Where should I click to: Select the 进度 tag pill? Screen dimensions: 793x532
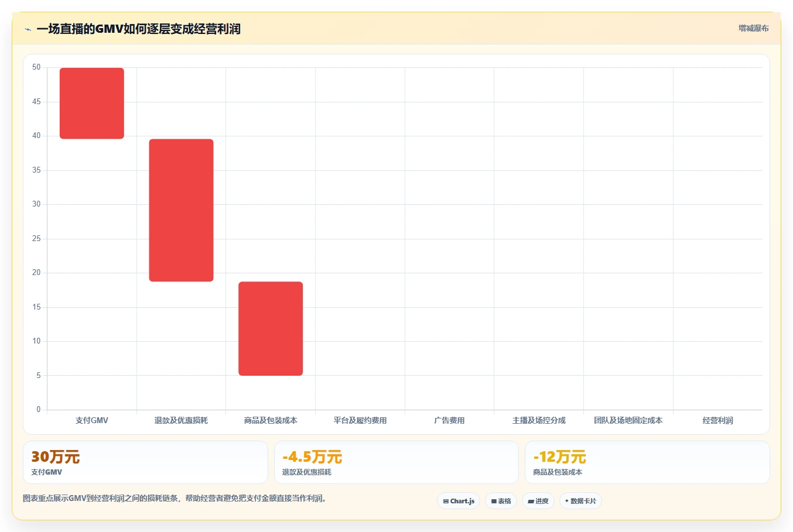[x=538, y=501]
